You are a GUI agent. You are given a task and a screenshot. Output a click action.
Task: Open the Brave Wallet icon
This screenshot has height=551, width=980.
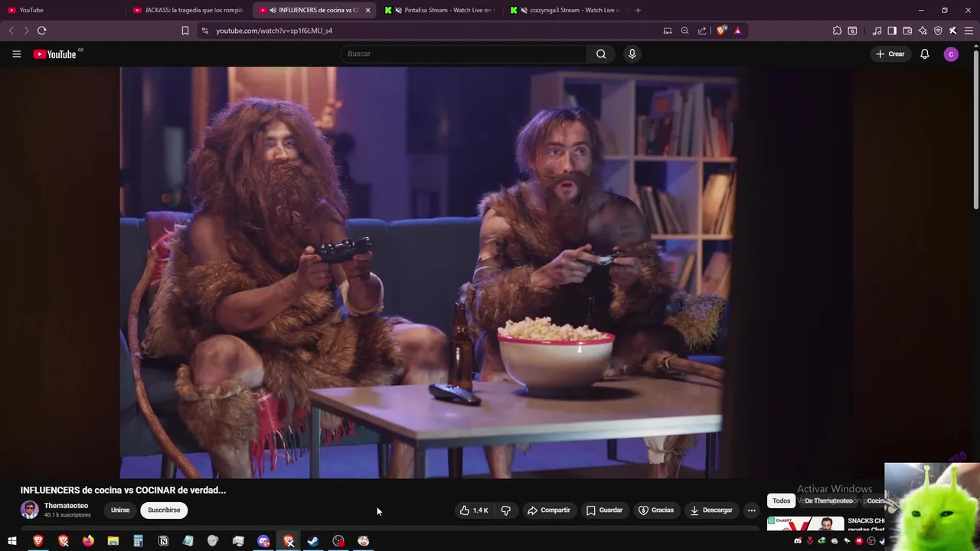[x=907, y=31]
